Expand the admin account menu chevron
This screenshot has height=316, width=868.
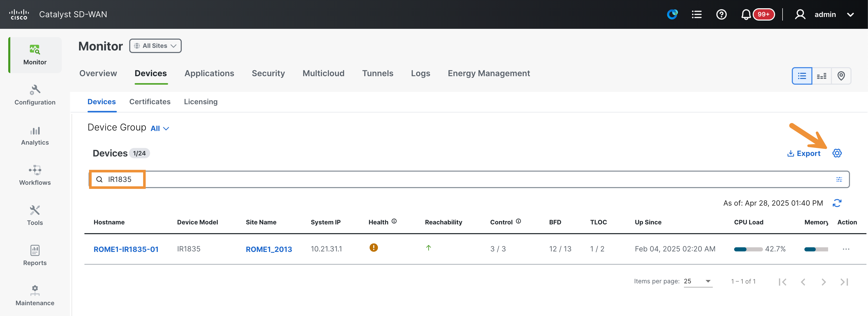pyautogui.click(x=850, y=14)
